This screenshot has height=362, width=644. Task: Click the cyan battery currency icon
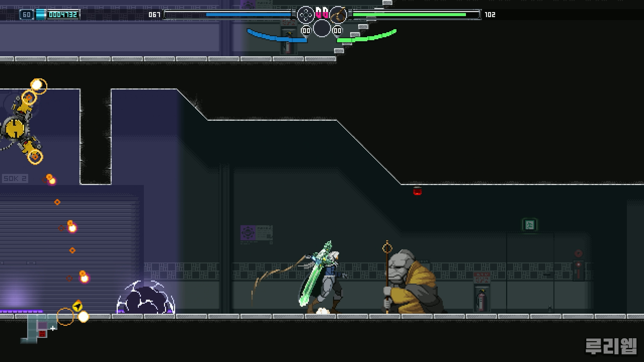41,14
